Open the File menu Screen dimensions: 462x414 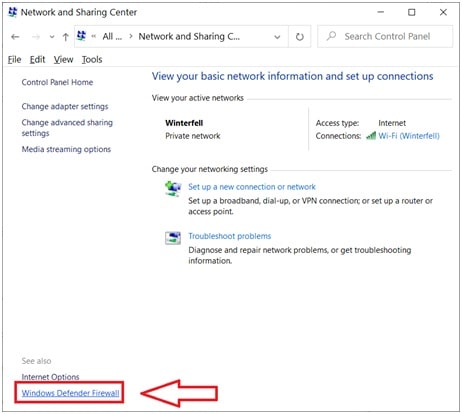click(x=14, y=60)
